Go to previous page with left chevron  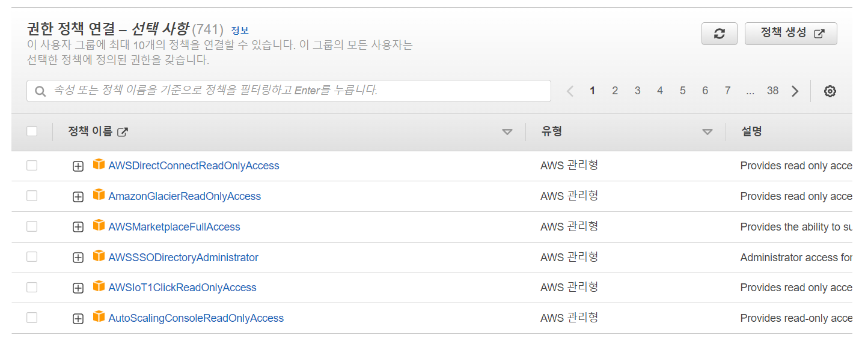coord(570,91)
